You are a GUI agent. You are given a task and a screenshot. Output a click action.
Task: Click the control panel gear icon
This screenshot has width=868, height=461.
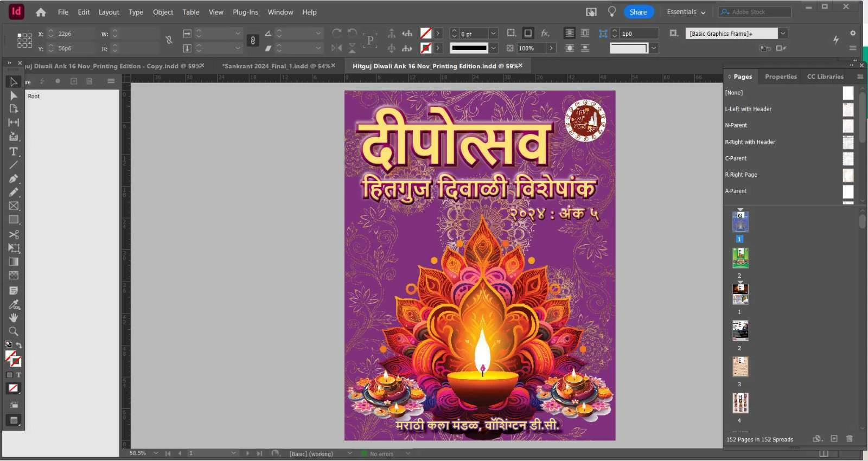(x=853, y=33)
